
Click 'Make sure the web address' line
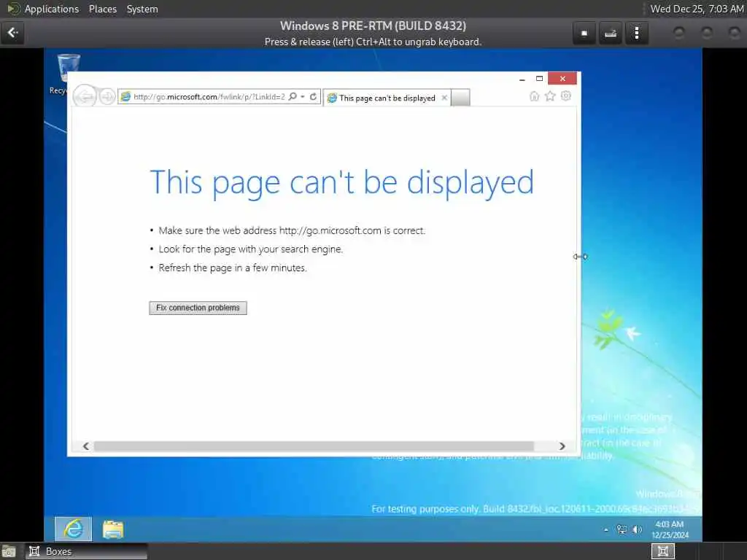coord(292,230)
